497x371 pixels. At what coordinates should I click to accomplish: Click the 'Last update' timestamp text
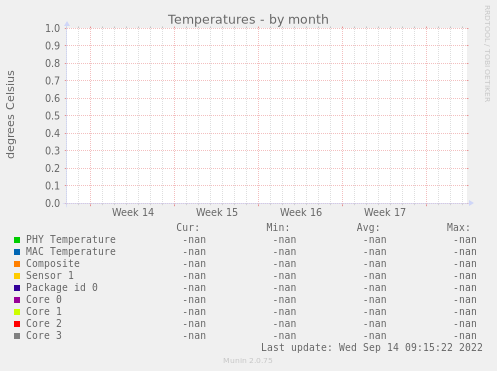pos(372,348)
